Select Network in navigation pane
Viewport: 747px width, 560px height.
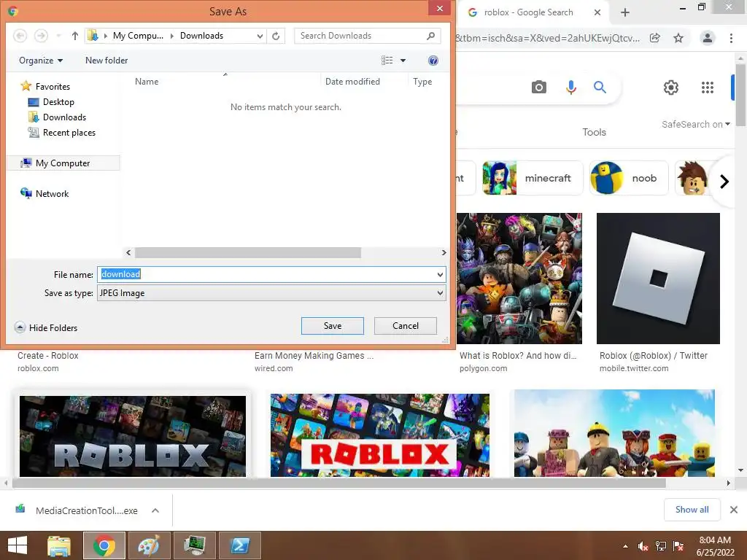(x=44, y=194)
